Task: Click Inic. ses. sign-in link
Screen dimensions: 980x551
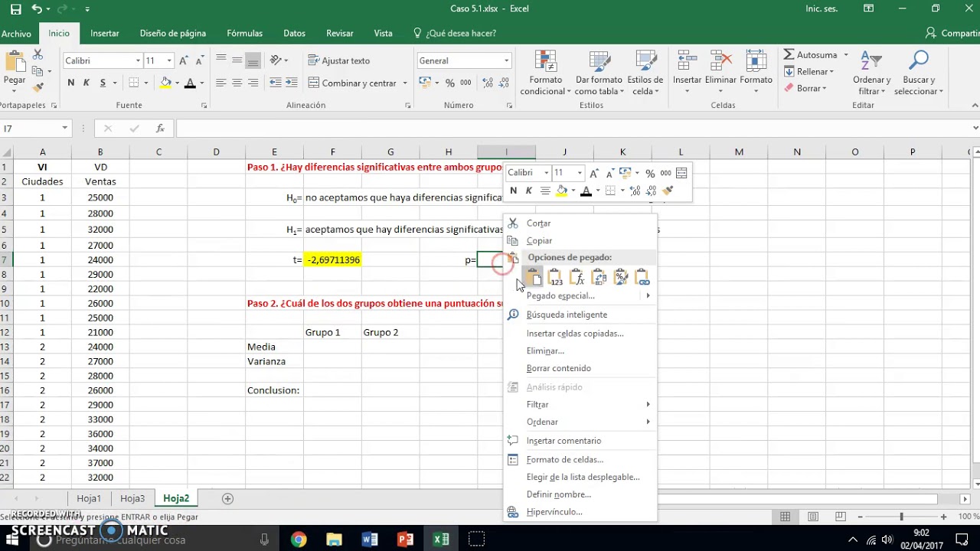Action: (x=822, y=8)
